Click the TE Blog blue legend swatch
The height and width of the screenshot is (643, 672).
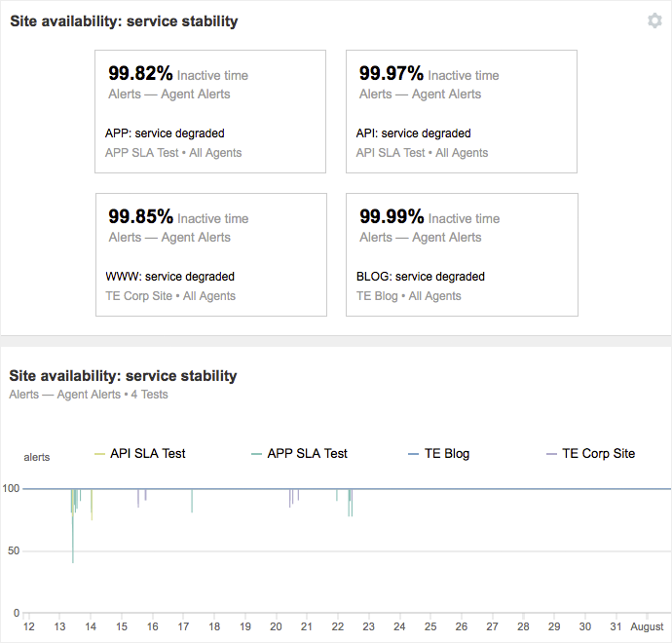coord(413,454)
